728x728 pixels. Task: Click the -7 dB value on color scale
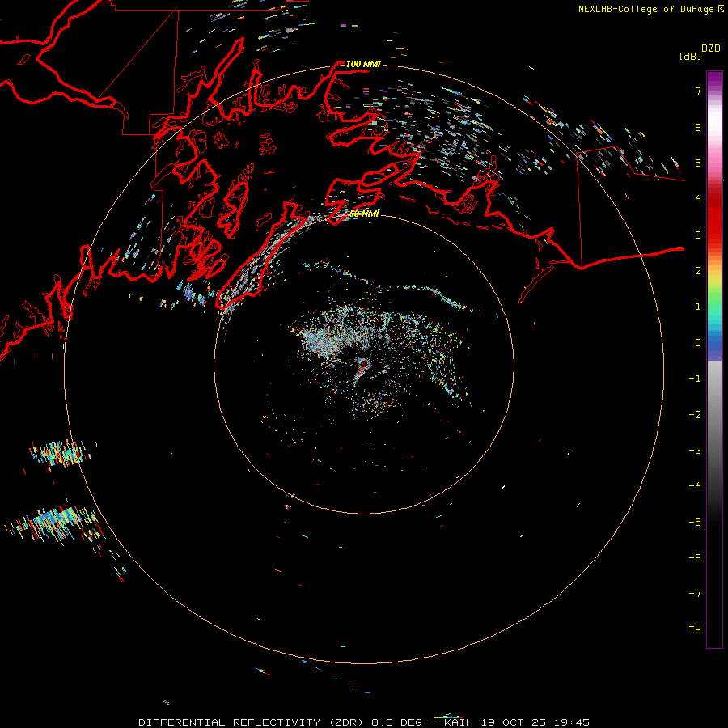click(695, 594)
